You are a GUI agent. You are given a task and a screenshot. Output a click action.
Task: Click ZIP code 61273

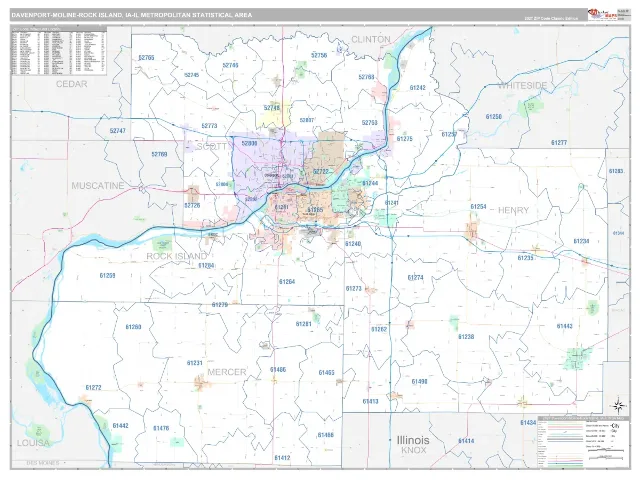click(x=353, y=289)
